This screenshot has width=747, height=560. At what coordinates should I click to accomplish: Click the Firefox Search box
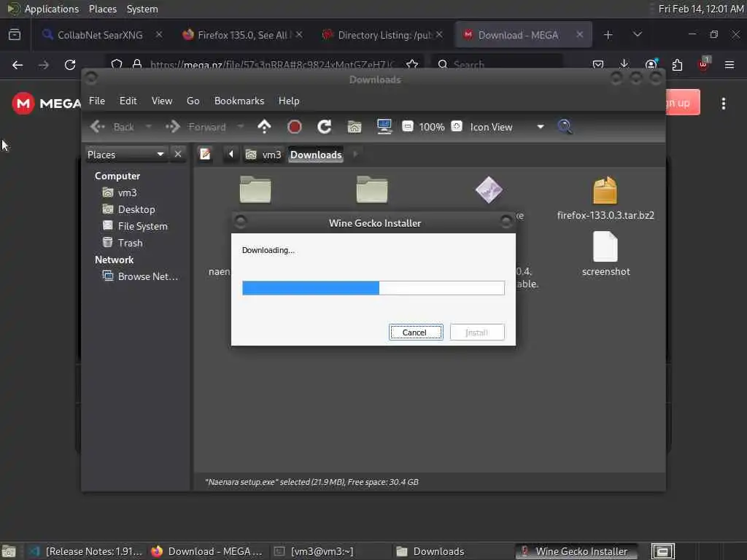pyautogui.click(x=496, y=64)
